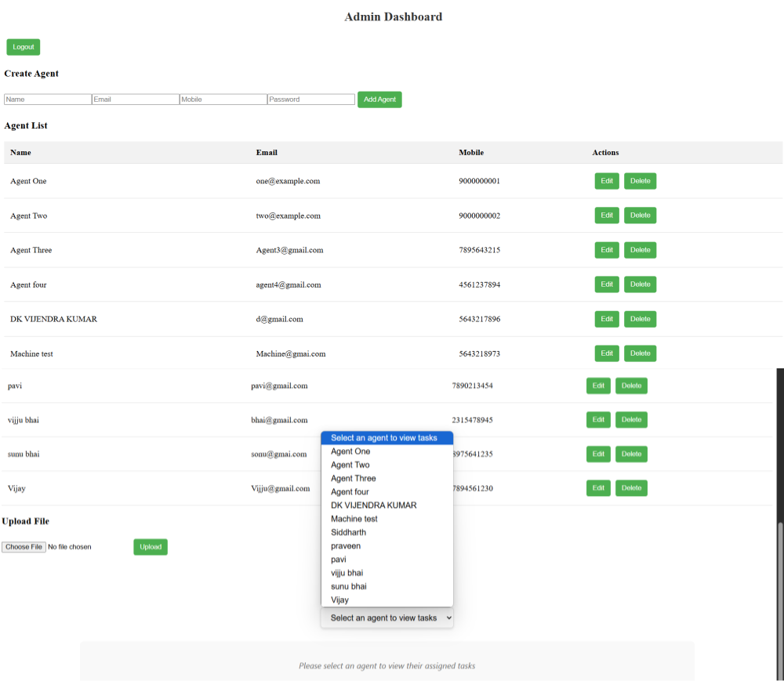Viewport: 784px width, 681px height.
Task: Delete the Agent One row
Action: click(640, 181)
